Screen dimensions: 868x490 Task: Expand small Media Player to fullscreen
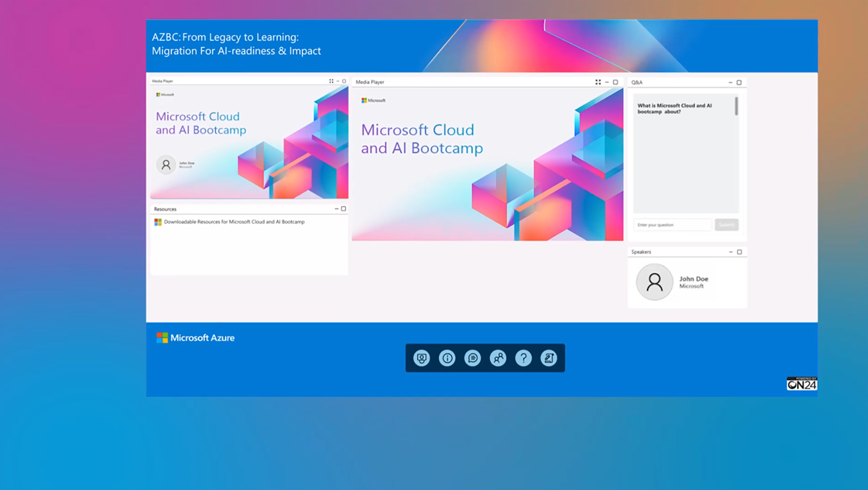pyautogui.click(x=331, y=81)
